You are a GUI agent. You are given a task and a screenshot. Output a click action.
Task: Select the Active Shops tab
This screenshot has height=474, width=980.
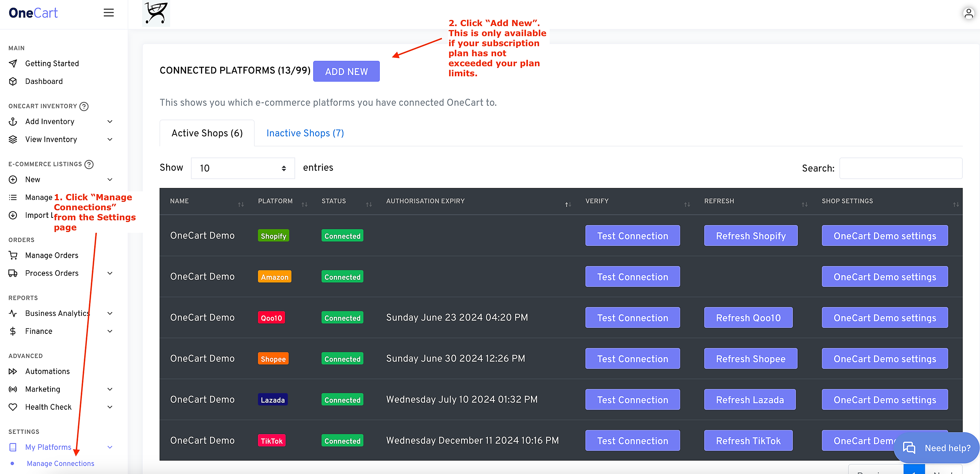(207, 133)
